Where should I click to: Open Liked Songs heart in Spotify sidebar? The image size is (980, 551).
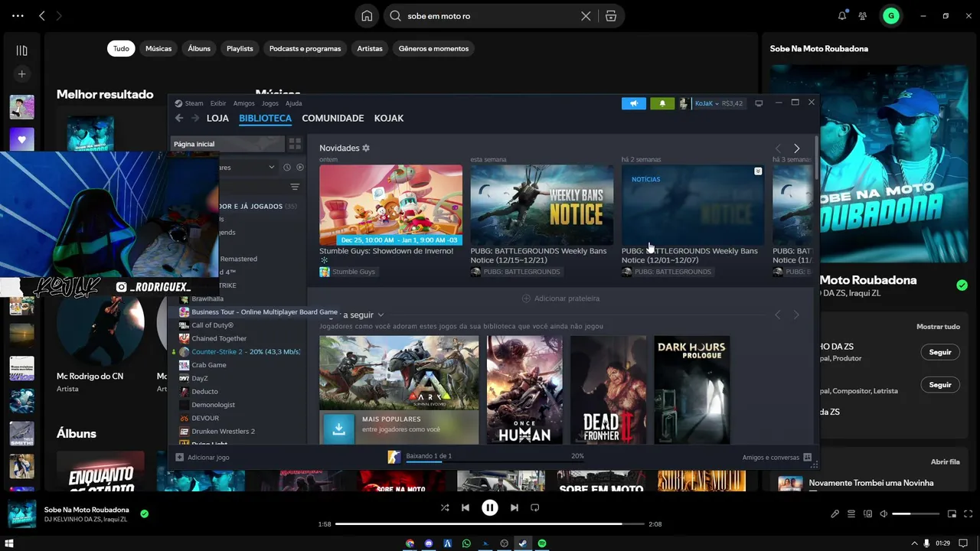pyautogui.click(x=21, y=140)
